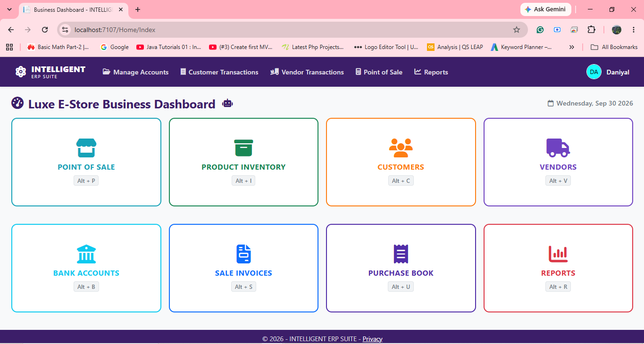644x344 pixels.
Task: Open the Reports navbar menu
Action: pyautogui.click(x=431, y=72)
